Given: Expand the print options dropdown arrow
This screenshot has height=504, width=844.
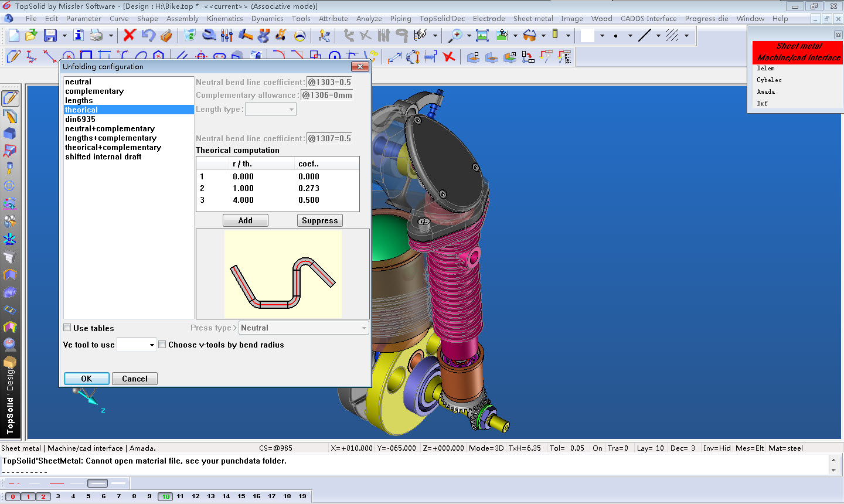Looking at the screenshot, I should point(111,36).
